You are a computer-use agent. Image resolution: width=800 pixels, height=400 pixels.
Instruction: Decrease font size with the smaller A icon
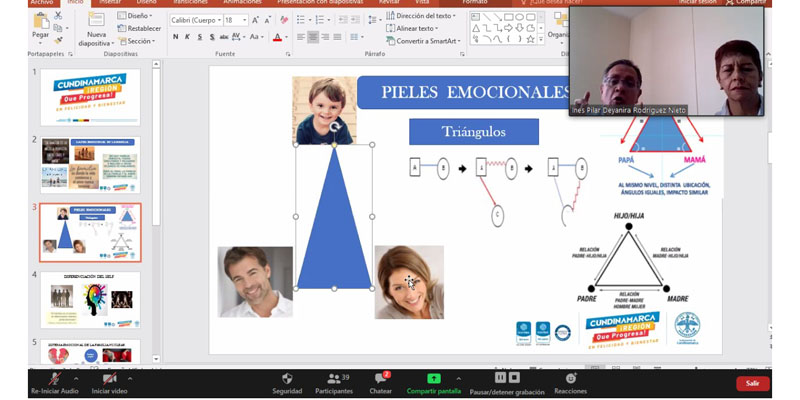tap(268, 20)
